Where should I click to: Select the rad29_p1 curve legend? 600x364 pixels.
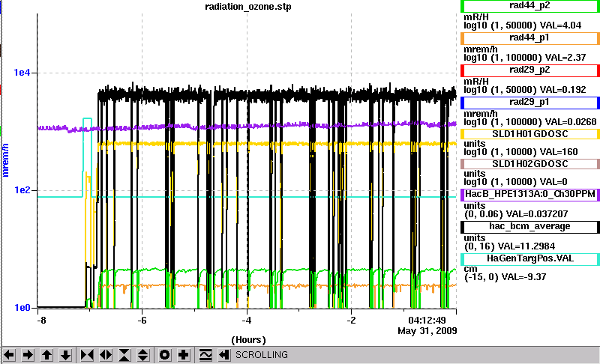point(530,102)
